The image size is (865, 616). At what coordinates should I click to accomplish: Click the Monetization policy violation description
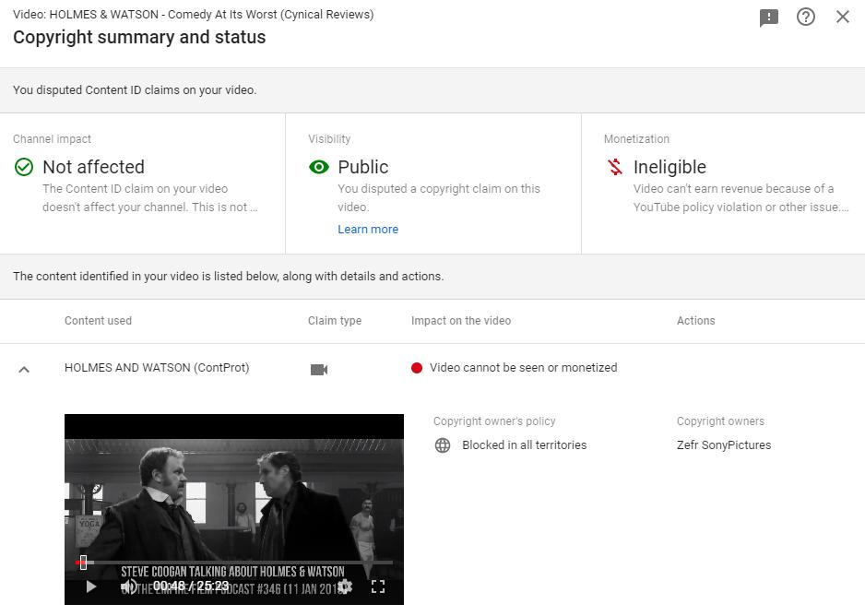click(x=741, y=198)
